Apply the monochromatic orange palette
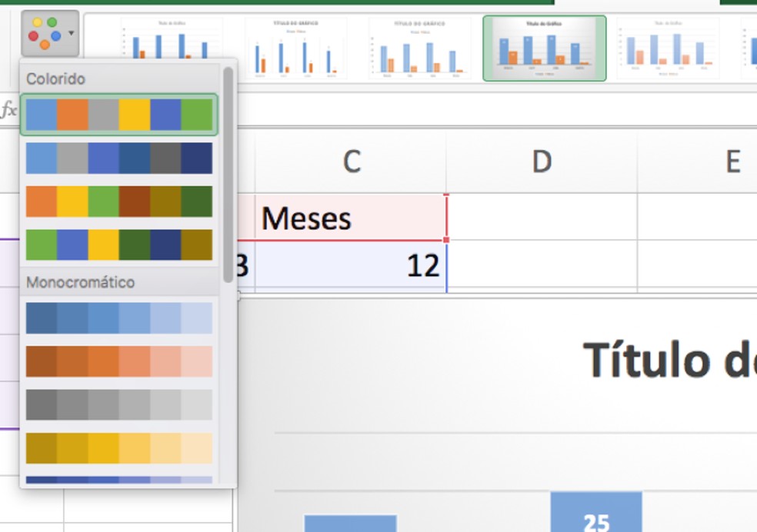757x532 pixels. (x=119, y=359)
